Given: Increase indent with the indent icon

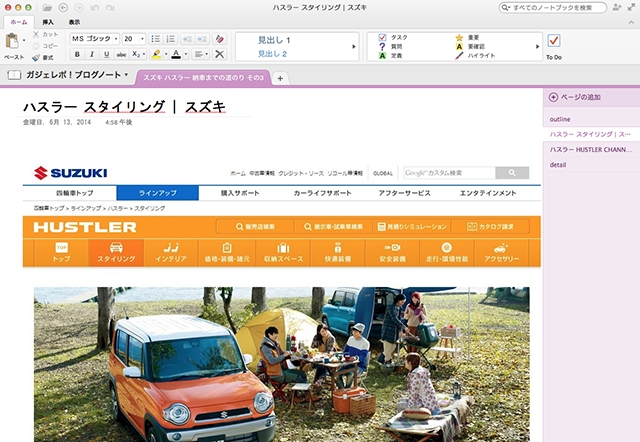Looking at the screenshot, I should pyautogui.click(x=202, y=39).
